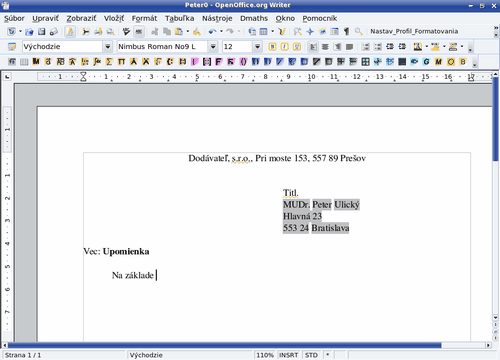Screen dimensions: 500x360
Task: Apply the Background Color swatch button
Action: coord(453,47)
